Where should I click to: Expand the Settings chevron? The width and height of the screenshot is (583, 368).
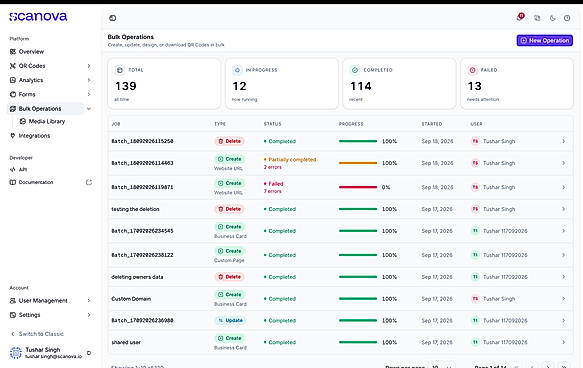tap(89, 315)
